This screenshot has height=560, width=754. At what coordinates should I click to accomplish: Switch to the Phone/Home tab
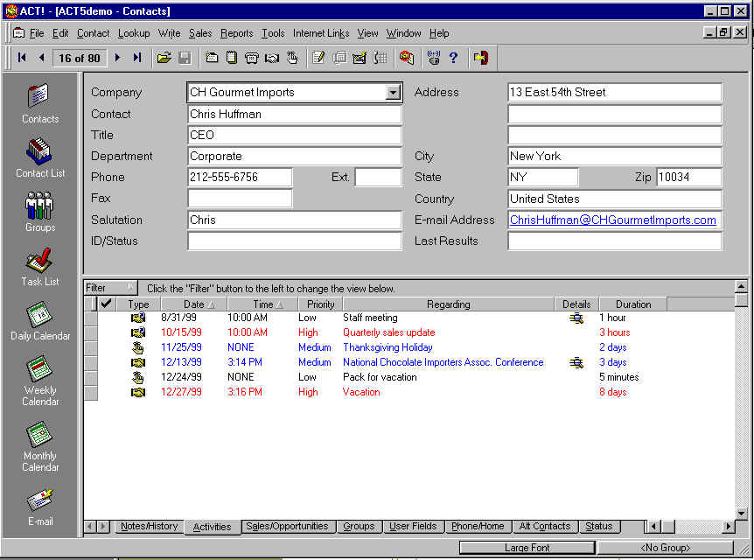coord(478,527)
